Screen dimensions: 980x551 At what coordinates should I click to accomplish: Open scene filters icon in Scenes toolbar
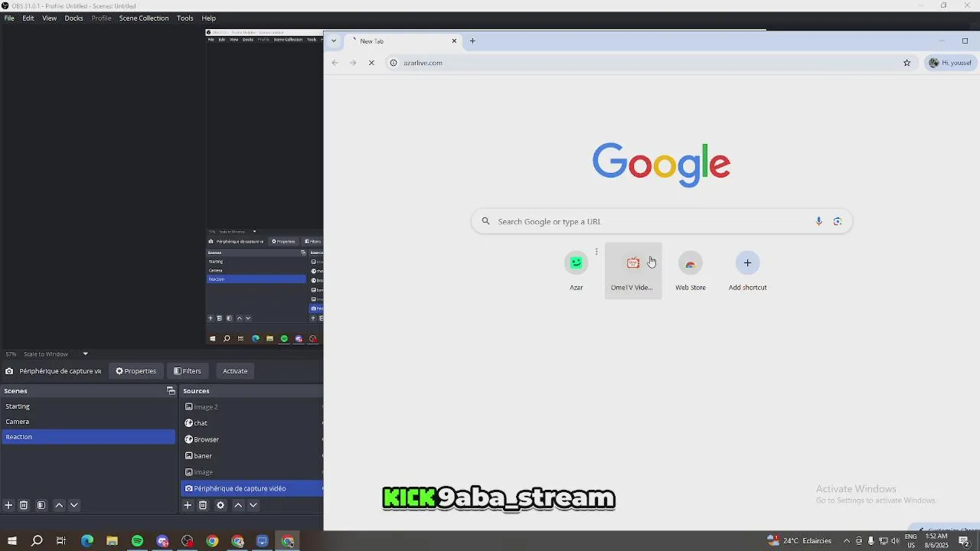point(41,505)
